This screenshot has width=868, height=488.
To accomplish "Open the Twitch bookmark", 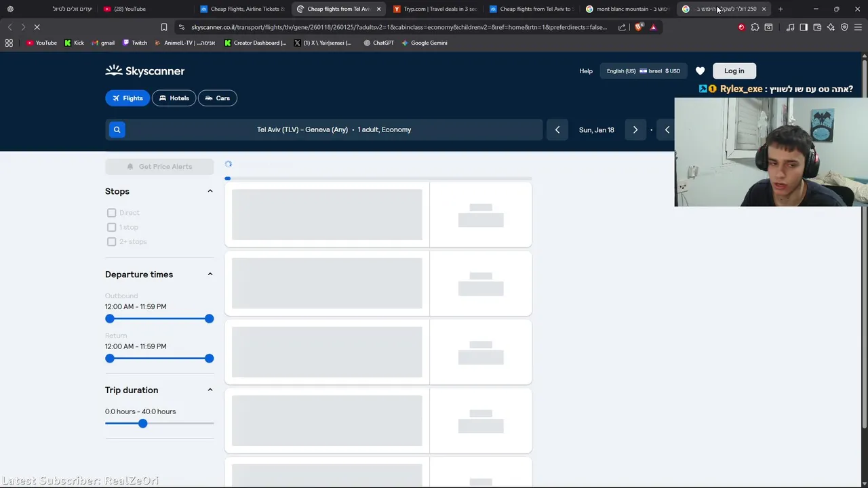I will click(x=134, y=43).
